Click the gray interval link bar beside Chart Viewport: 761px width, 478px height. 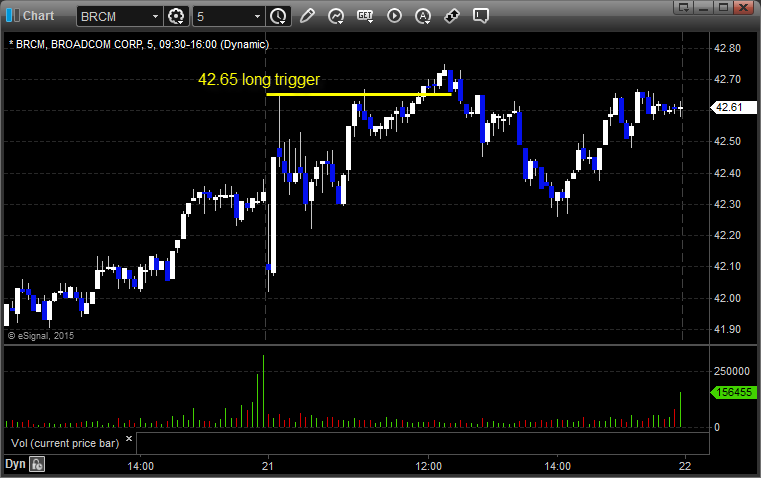coord(17,16)
